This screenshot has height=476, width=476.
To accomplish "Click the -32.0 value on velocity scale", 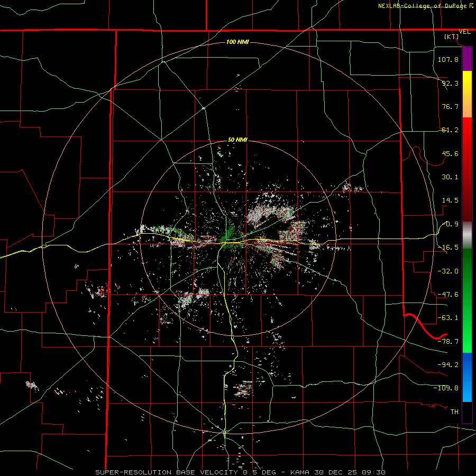I will pos(448,271).
